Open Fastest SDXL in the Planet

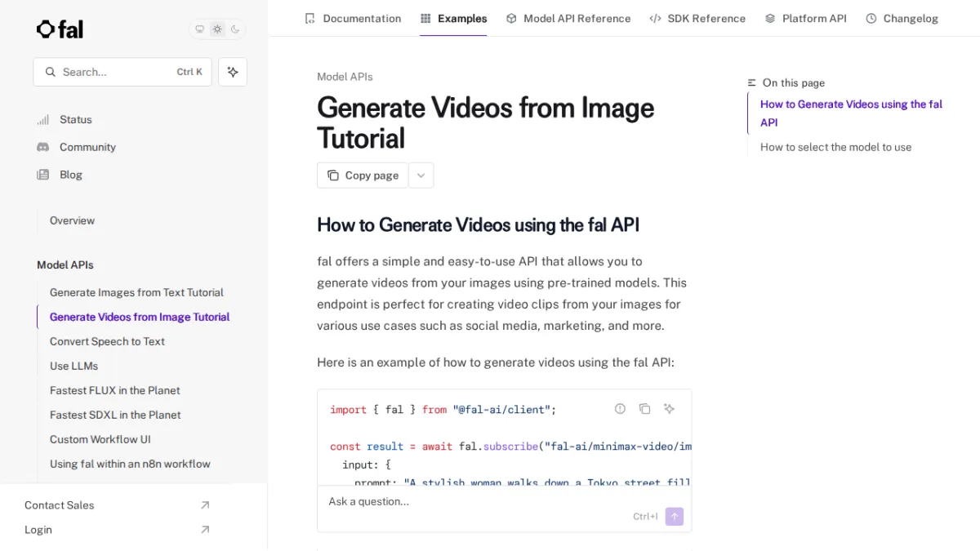click(115, 415)
